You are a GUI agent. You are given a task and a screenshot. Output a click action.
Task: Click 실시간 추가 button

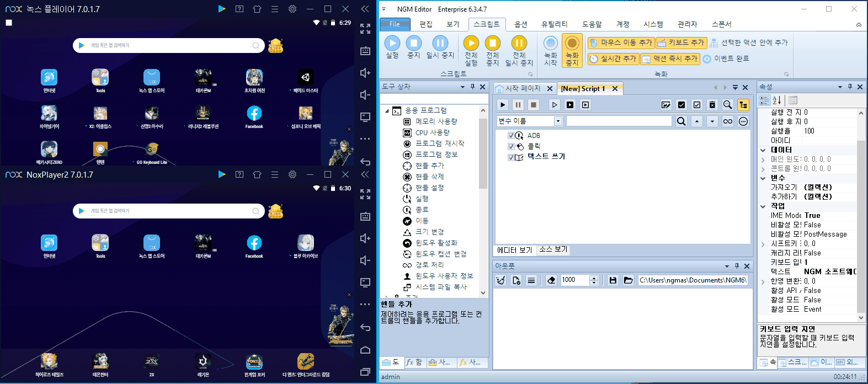click(x=613, y=58)
